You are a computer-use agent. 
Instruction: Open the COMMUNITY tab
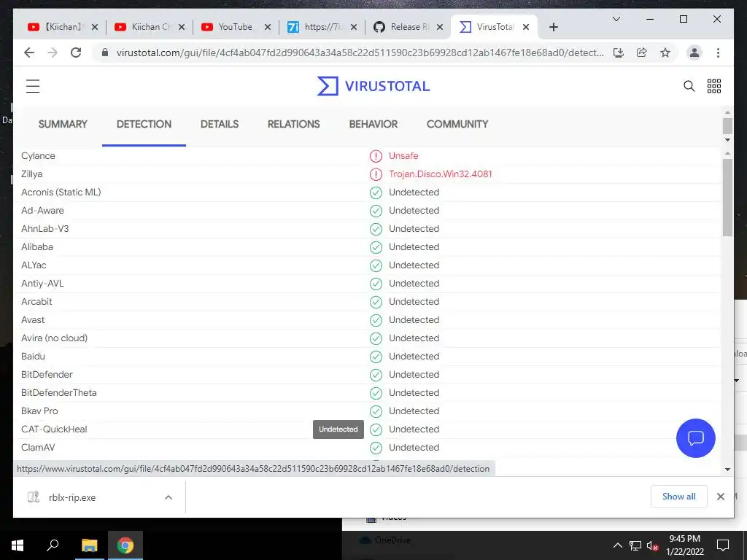(457, 124)
